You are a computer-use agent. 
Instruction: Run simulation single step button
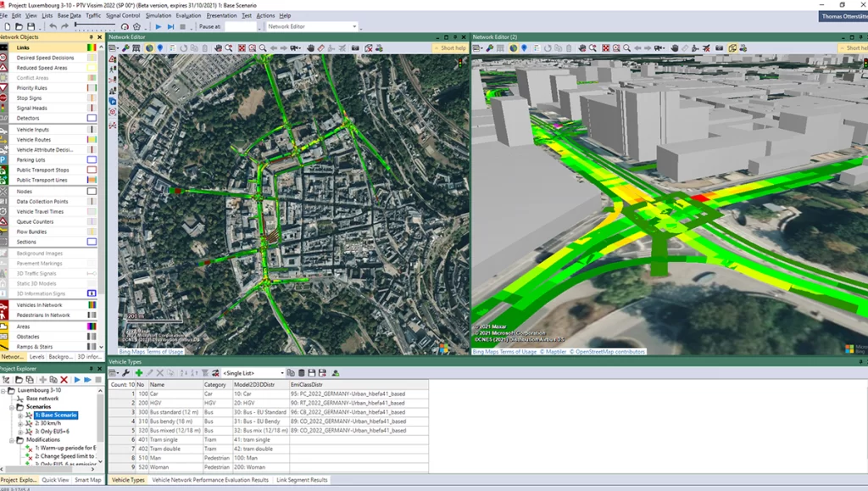(x=170, y=26)
